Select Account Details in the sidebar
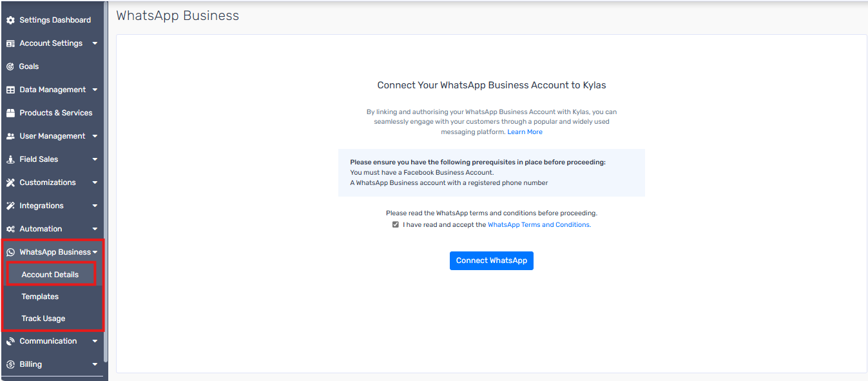This screenshot has width=868, height=381. point(50,275)
